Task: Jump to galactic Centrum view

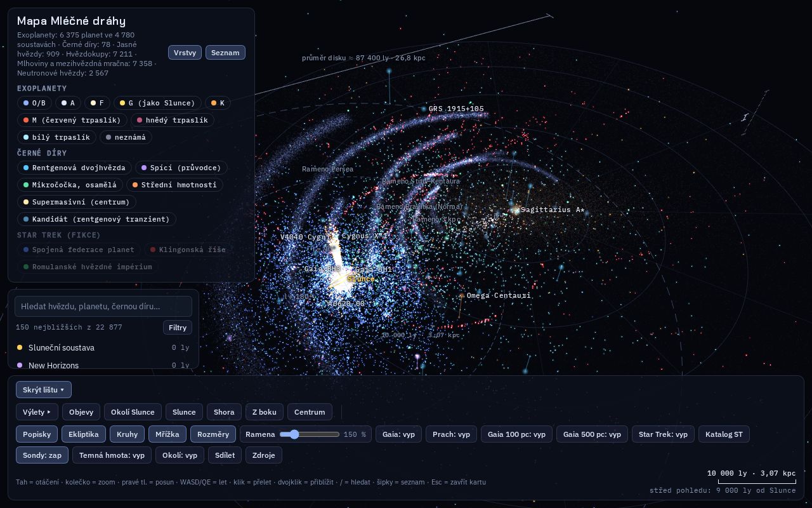Action: (310, 412)
